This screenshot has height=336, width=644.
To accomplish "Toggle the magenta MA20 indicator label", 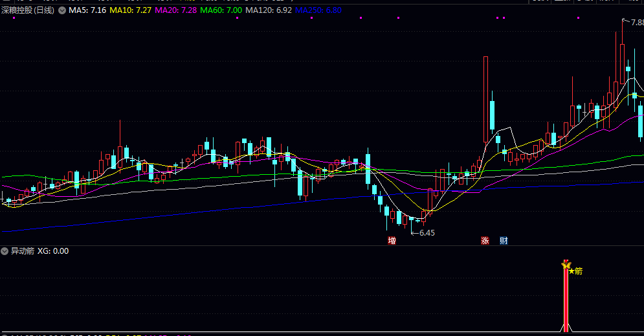I will pos(176,10).
